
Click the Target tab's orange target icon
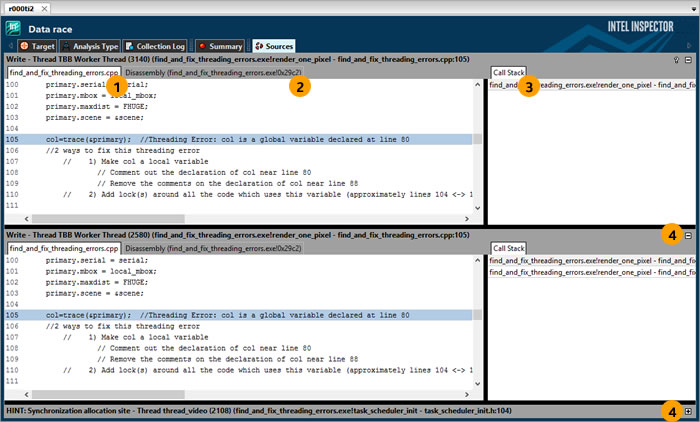[x=25, y=46]
